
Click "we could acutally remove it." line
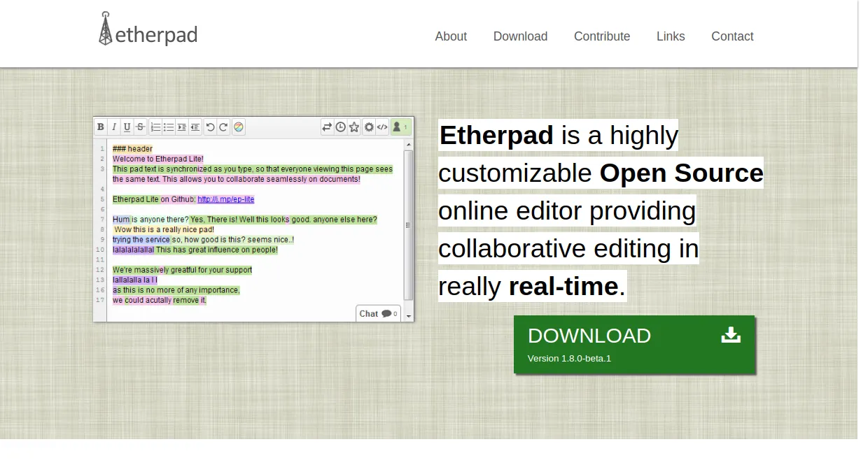click(160, 300)
